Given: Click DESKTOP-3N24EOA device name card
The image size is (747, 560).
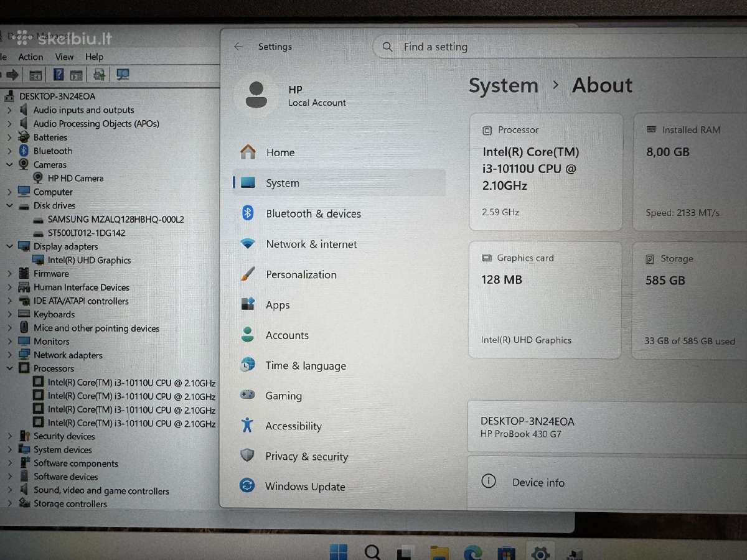Looking at the screenshot, I should [x=607, y=426].
